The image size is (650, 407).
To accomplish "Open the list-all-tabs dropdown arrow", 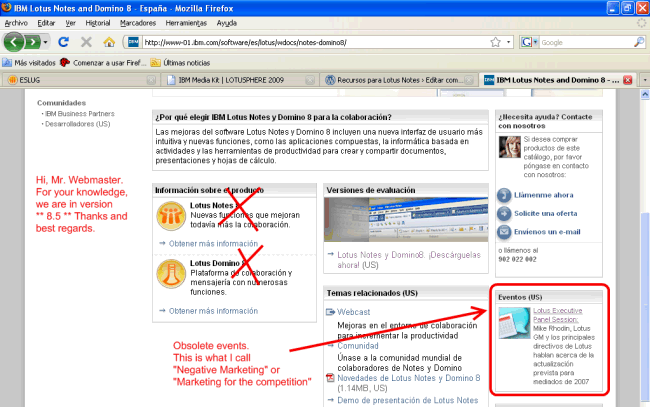I will [645, 80].
